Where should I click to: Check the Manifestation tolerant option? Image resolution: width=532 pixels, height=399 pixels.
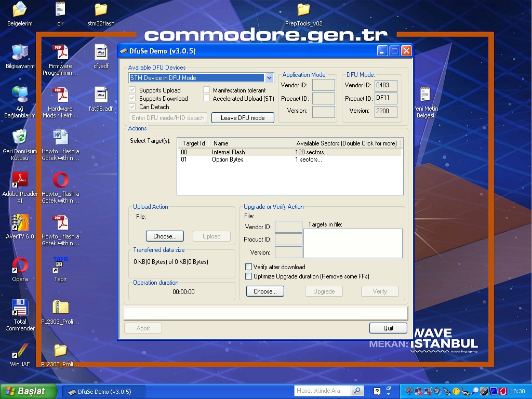pyautogui.click(x=207, y=90)
